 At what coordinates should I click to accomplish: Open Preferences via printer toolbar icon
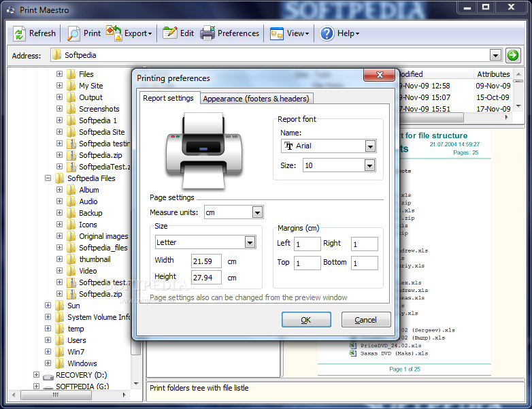pyautogui.click(x=207, y=33)
